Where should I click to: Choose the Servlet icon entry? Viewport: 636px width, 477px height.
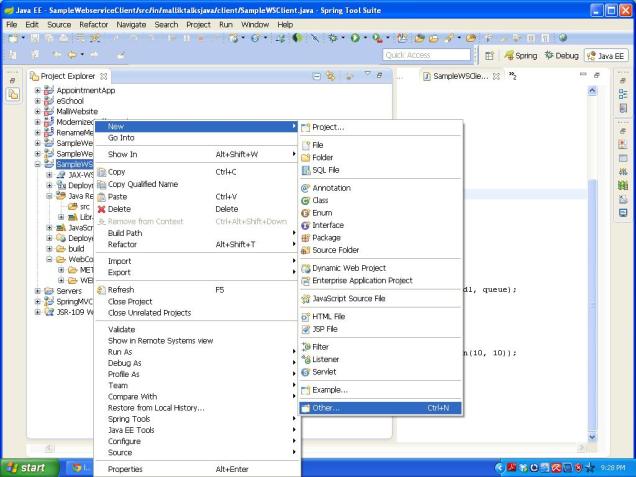[x=306, y=372]
